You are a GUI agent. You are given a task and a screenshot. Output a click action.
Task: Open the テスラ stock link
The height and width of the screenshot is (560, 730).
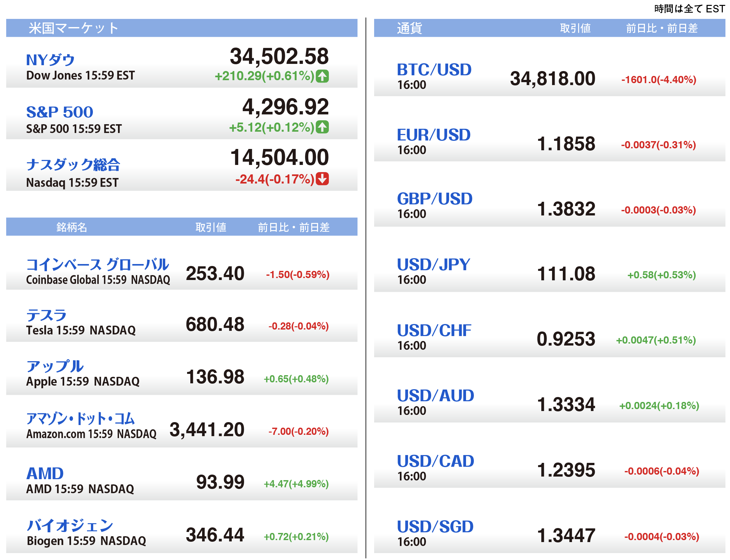click(47, 315)
